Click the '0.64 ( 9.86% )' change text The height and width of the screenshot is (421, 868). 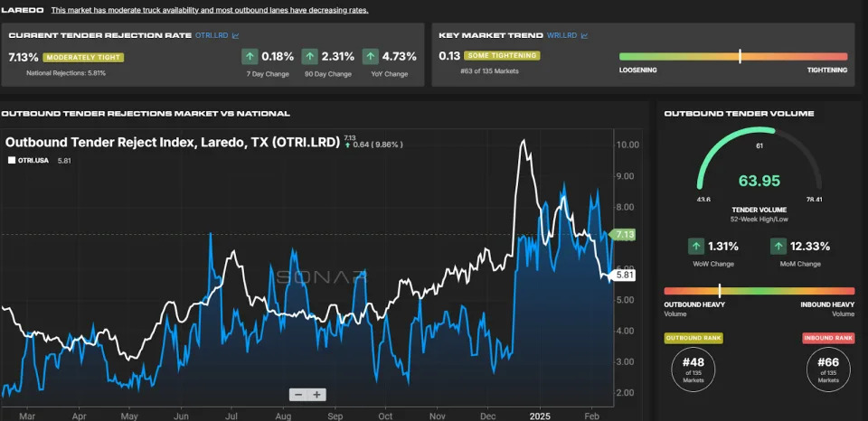point(377,145)
